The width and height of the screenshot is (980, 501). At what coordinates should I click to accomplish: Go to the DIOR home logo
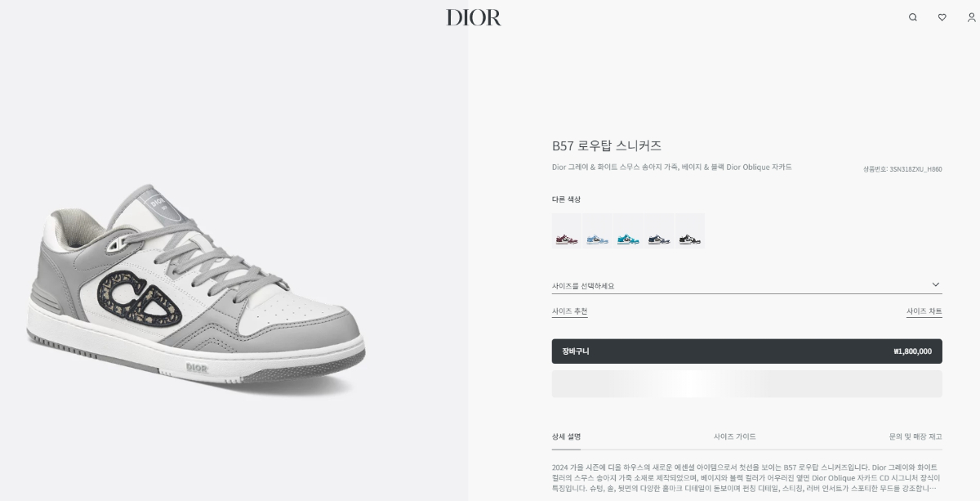pos(474,17)
